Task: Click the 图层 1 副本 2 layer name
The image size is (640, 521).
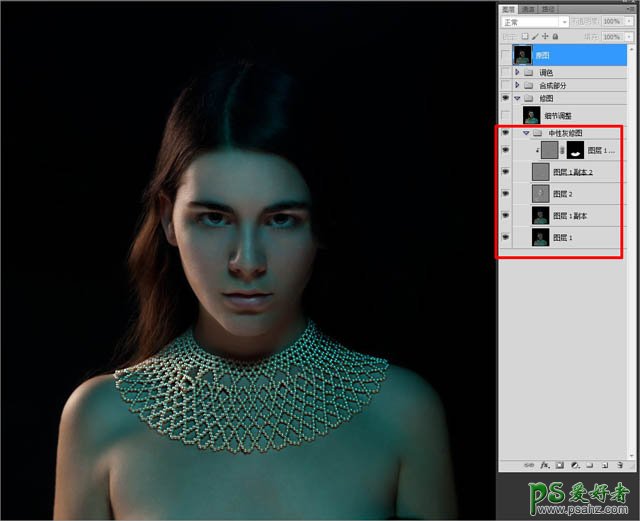Action: [573, 172]
